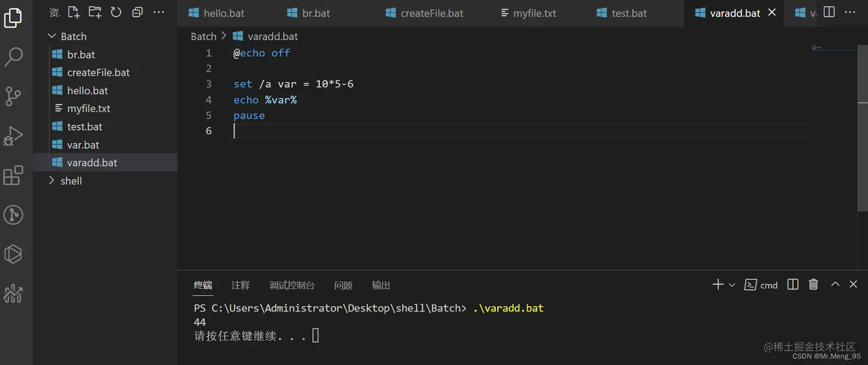This screenshot has width=868, height=365.
Task: Select the 注释 panel tab
Action: point(241,285)
